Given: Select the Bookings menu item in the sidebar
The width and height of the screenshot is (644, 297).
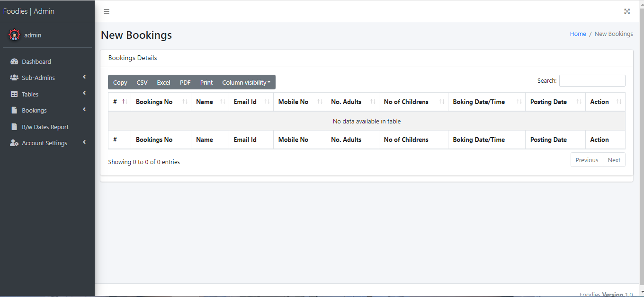Looking at the screenshot, I should [x=34, y=110].
